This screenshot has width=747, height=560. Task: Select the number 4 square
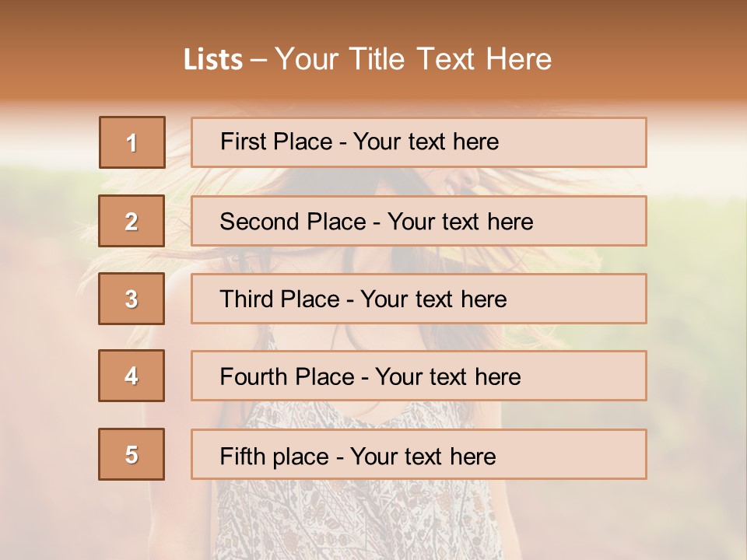pyautogui.click(x=132, y=376)
